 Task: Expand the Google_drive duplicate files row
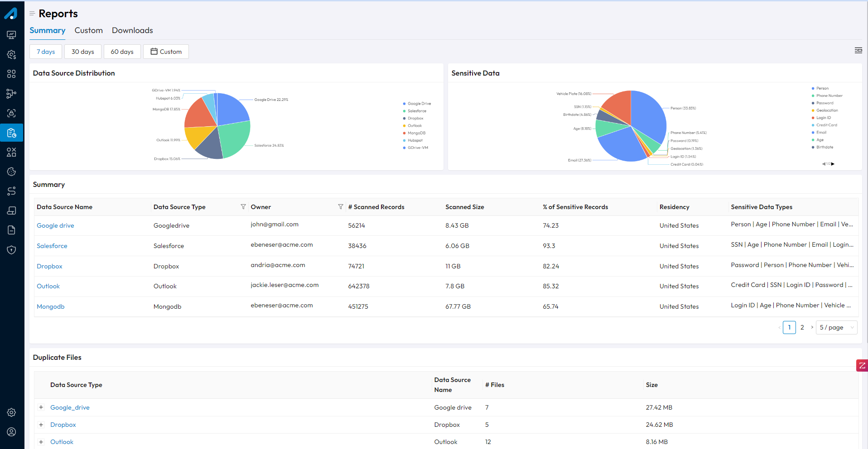[x=41, y=407]
